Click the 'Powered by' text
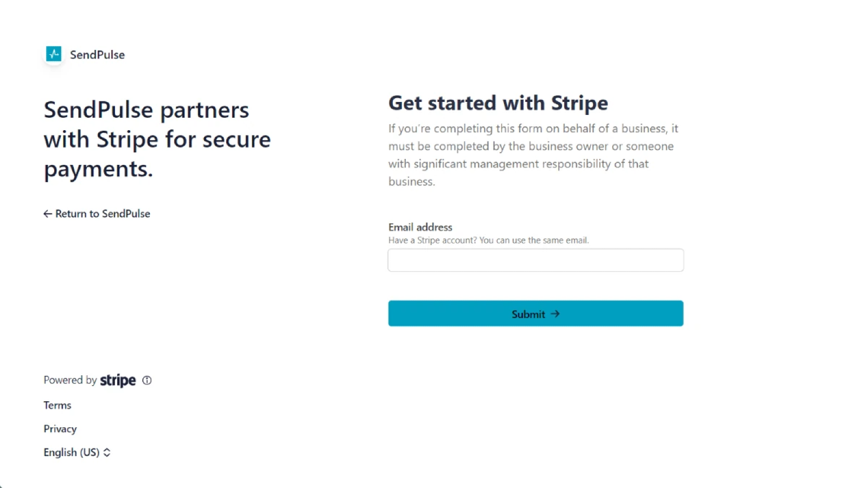 70,380
